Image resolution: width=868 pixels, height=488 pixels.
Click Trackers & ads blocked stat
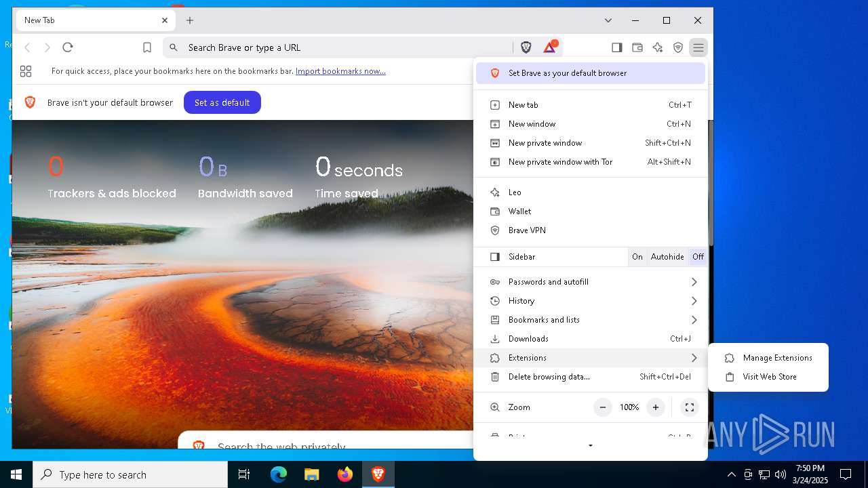pos(112,177)
